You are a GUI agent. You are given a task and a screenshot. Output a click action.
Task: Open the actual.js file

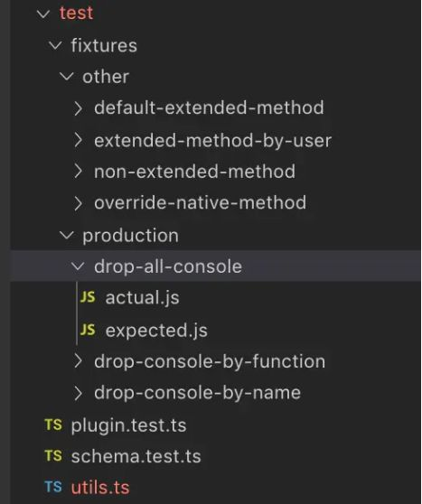pos(142,298)
